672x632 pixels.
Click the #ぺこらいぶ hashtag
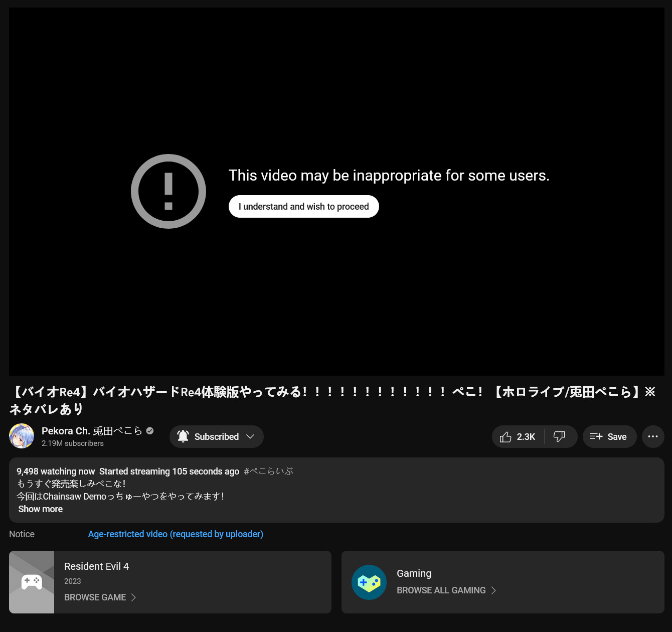pyautogui.click(x=268, y=471)
